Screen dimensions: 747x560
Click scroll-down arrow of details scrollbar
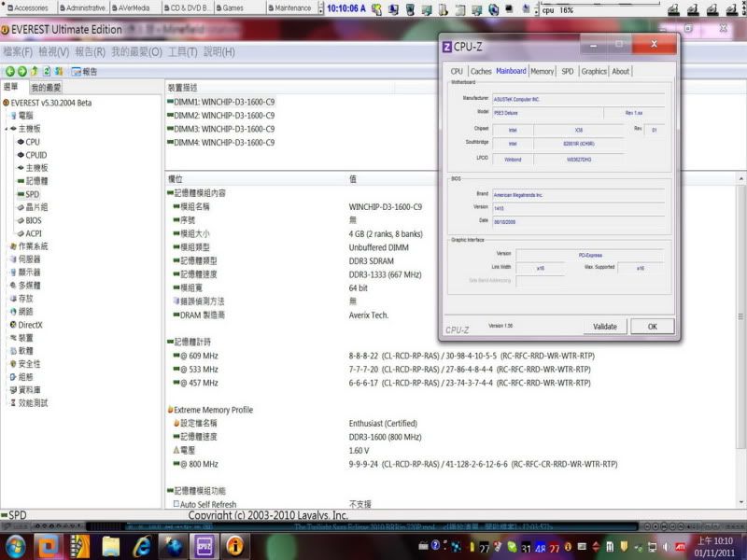pyautogui.click(x=741, y=502)
